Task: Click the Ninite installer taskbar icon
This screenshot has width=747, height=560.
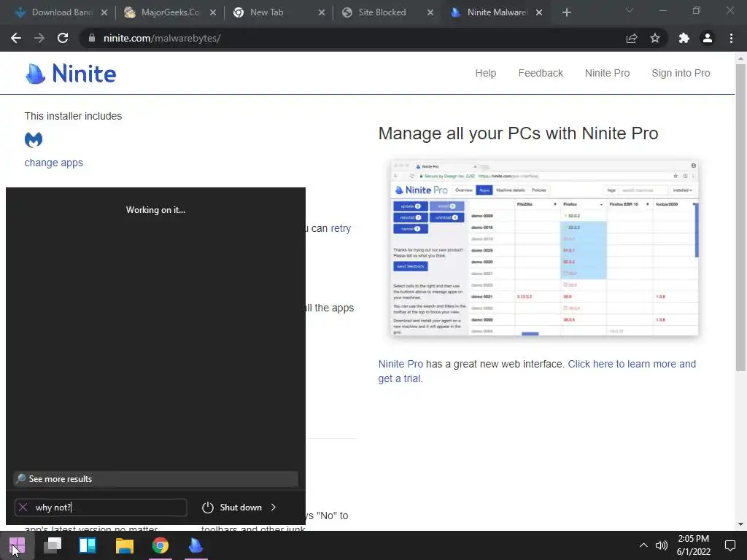Action: [x=196, y=545]
